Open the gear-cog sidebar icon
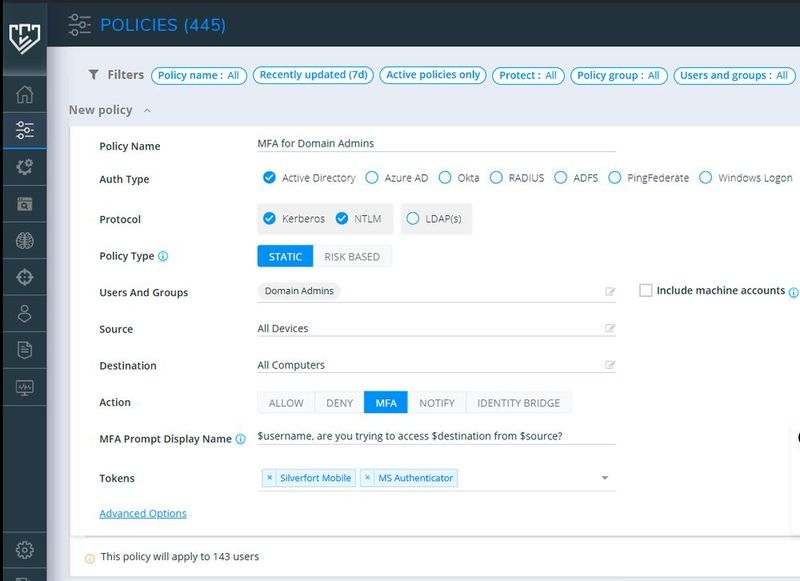Screen dimensions: 800x581 click(24, 167)
